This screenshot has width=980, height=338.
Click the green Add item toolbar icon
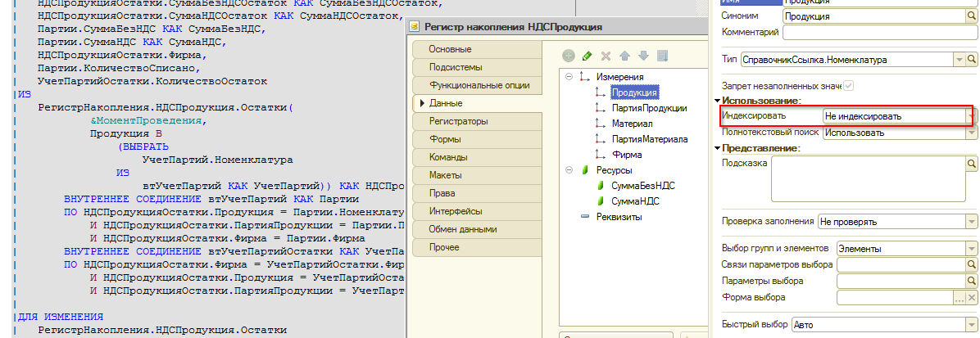(x=569, y=56)
